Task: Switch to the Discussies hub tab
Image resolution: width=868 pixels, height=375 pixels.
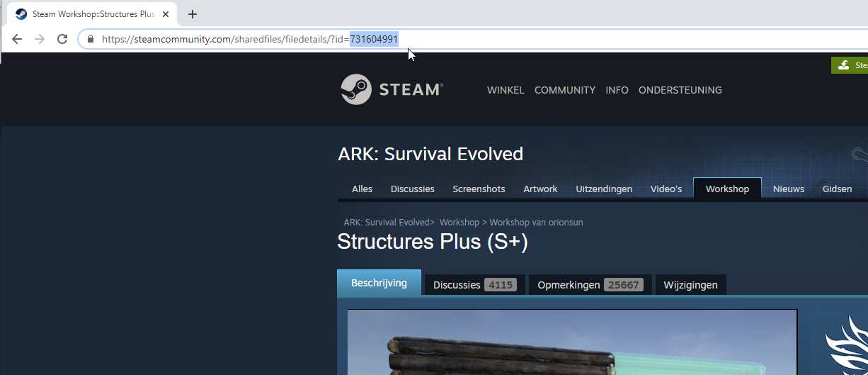Action: pyautogui.click(x=413, y=189)
